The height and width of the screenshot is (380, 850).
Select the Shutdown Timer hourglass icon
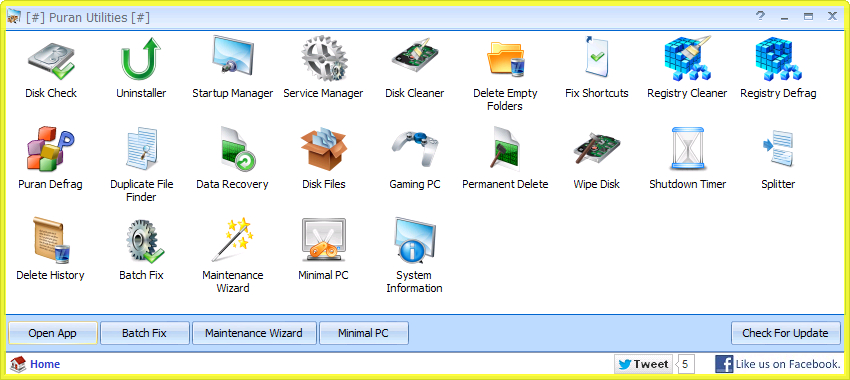tap(687, 150)
